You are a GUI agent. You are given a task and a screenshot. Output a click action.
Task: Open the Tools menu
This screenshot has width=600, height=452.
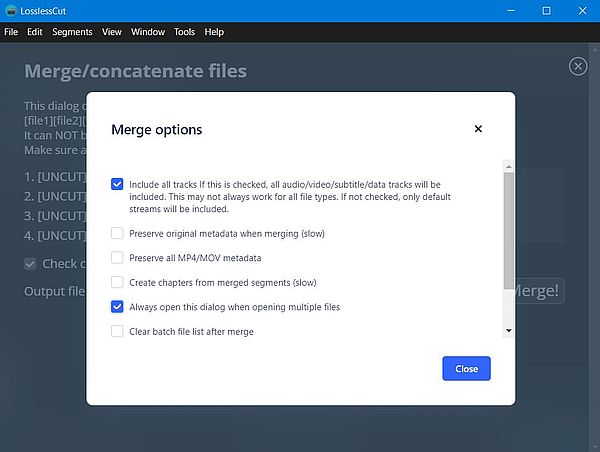click(x=184, y=32)
